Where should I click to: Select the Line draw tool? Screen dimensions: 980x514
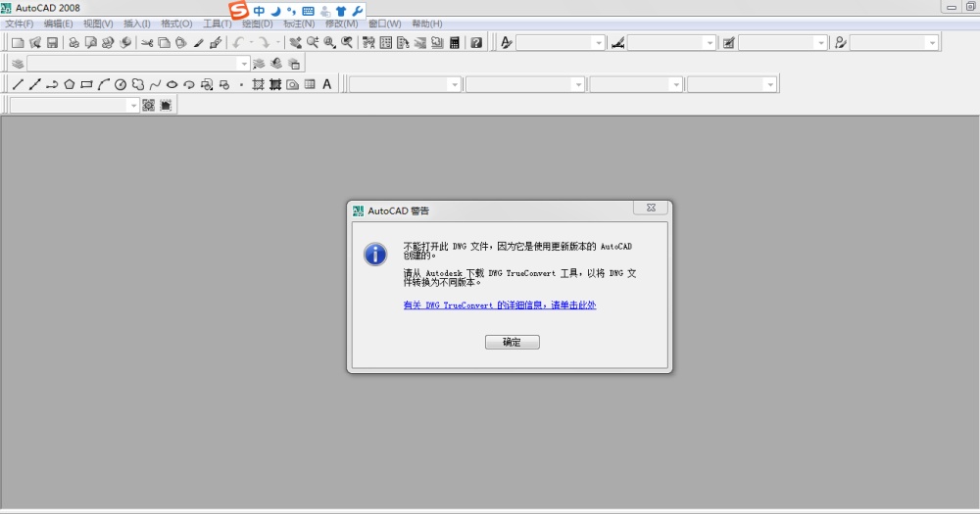pos(18,85)
